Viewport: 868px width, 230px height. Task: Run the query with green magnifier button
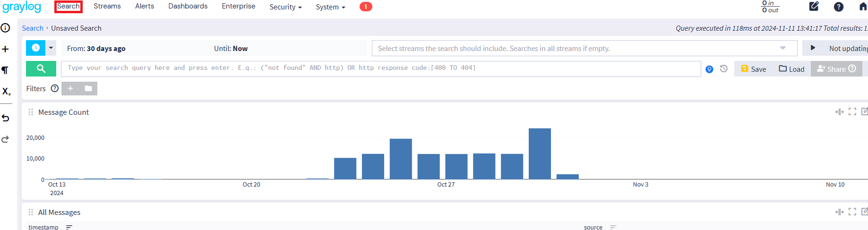(41, 68)
